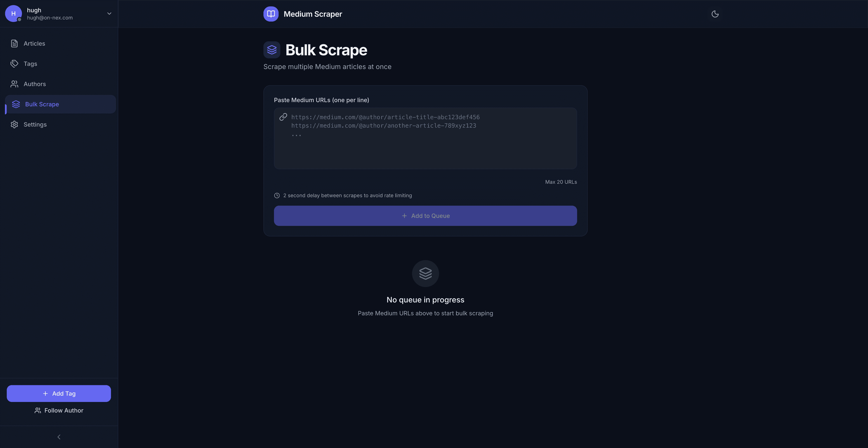This screenshot has height=448, width=868.
Task: Click the link icon in URL box
Action: [283, 117]
